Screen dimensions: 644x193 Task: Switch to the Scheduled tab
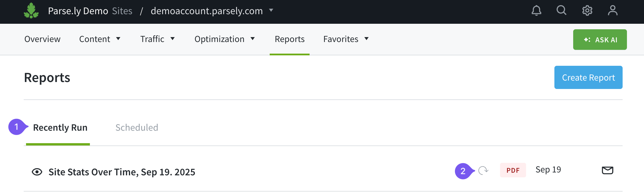tap(137, 128)
